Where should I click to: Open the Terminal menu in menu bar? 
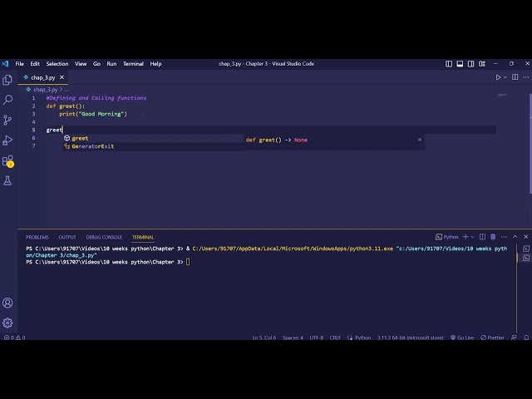133,63
